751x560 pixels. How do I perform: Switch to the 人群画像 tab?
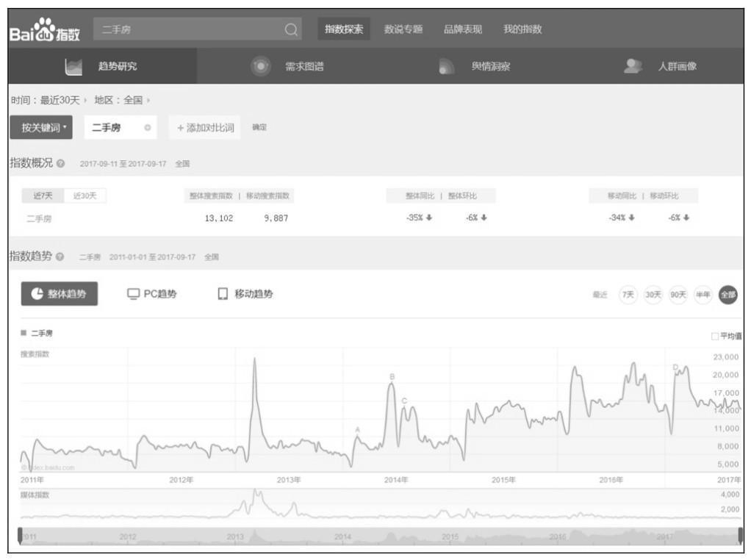click(660, 66)
